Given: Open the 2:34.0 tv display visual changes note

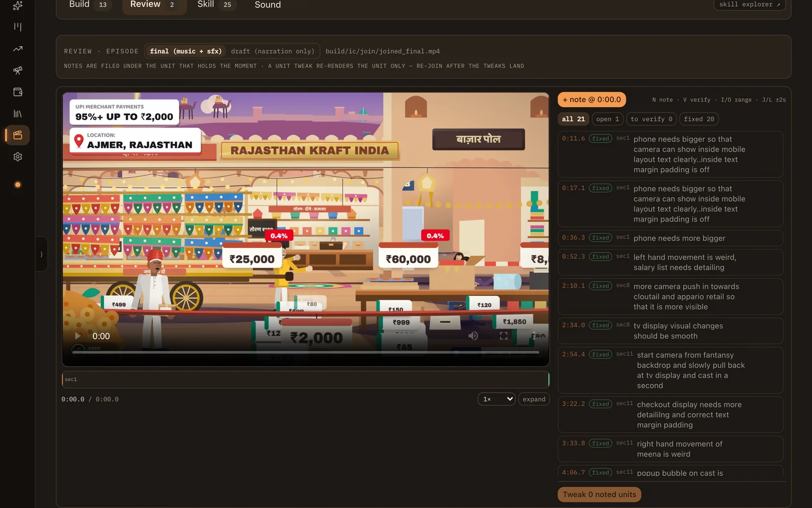Looking at the screenshot, I should [x=670, y=331].
